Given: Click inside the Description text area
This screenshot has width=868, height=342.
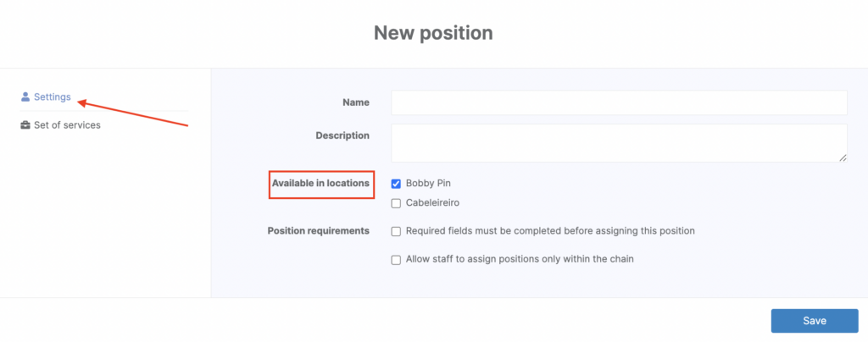Looking at the screenshot, I should pos(619,143).
